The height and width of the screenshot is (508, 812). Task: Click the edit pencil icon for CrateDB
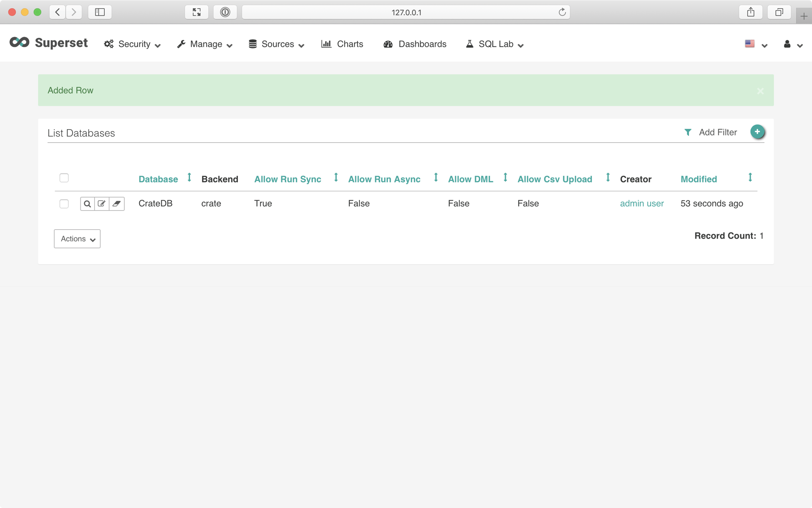[102, 204]
